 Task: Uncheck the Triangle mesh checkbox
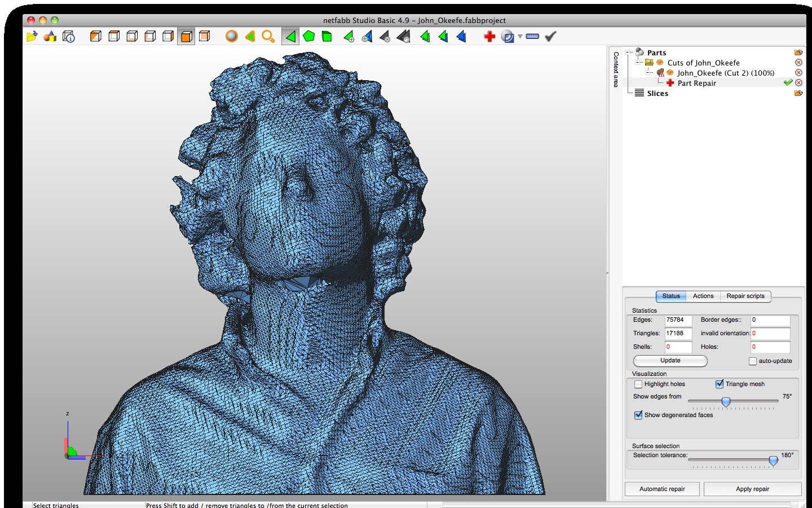pyautogui.click(x=720, y=384)
